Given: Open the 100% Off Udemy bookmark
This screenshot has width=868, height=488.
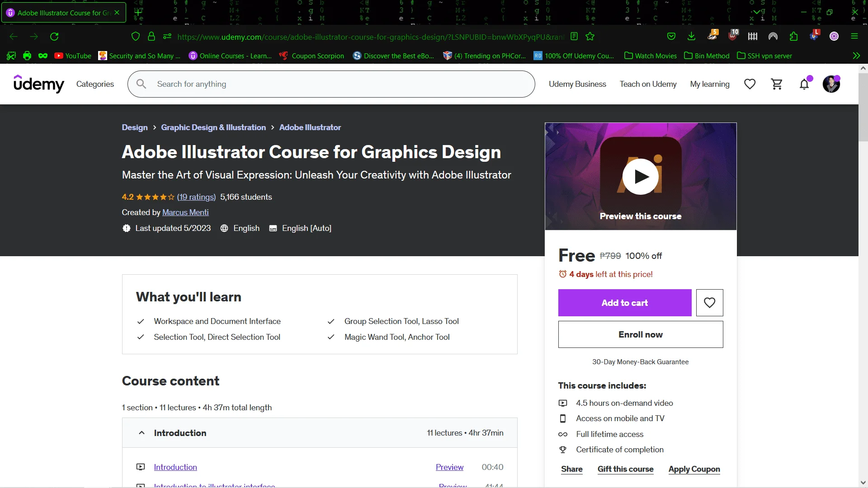Looking at the screenshot, I should pyautogui.click(x=574, y=56).
